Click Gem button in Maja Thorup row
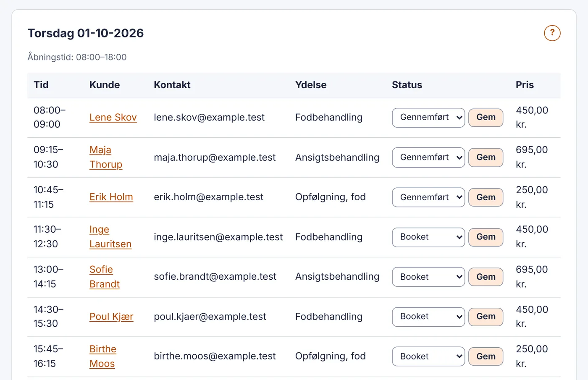The image size is (588, 380). coord(486,157)
